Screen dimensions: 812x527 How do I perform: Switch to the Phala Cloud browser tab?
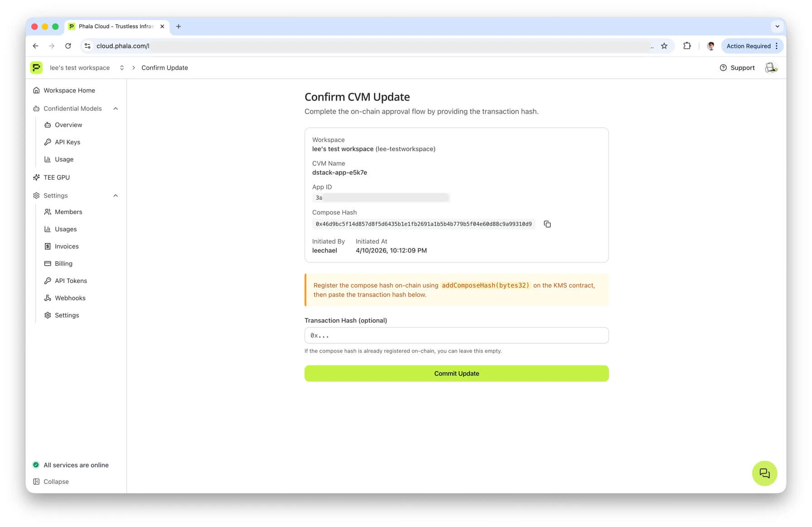click(x=112, y=26)
